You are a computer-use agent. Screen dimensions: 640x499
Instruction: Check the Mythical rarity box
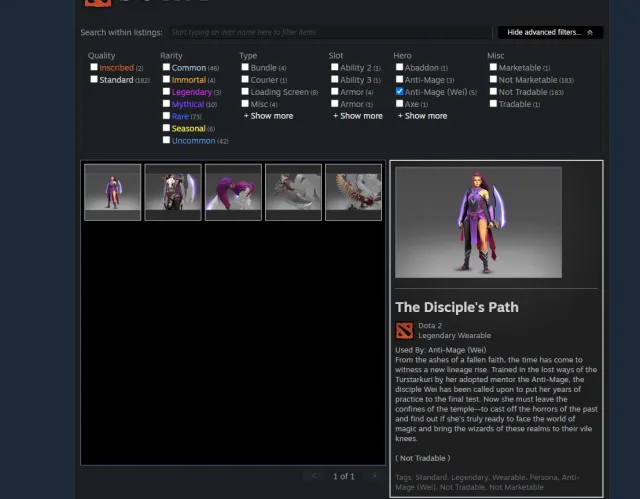166,104
